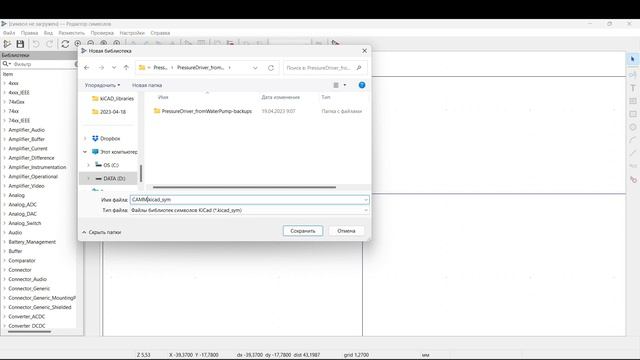Click the undo arrow icon

36,44
